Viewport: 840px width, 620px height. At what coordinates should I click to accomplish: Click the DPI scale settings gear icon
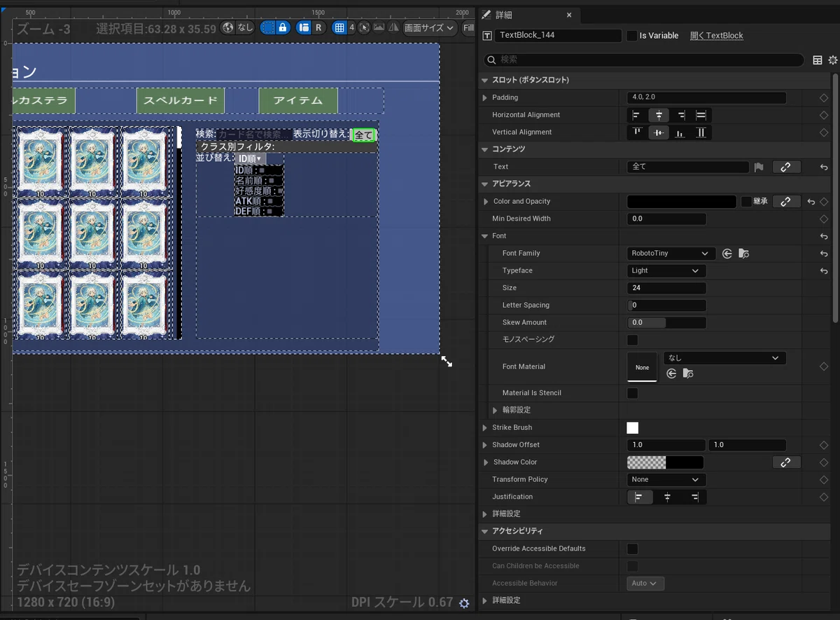click(464, 603)
